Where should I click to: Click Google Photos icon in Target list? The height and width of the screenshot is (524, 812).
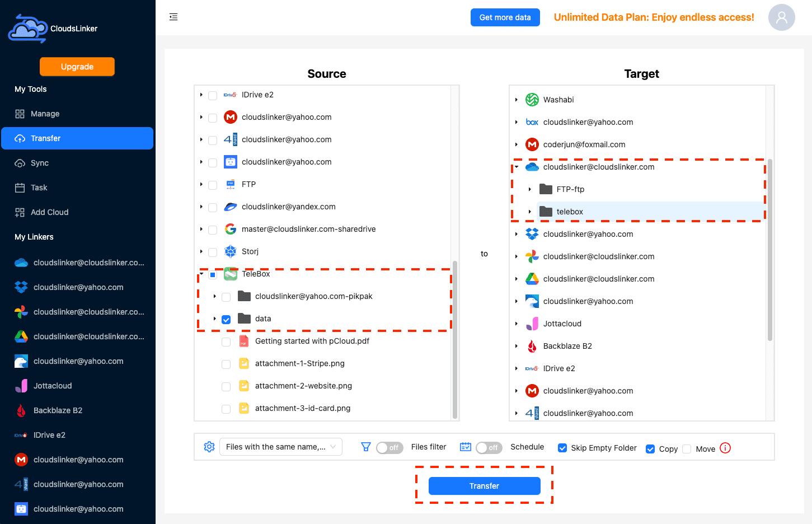point(532,256)
